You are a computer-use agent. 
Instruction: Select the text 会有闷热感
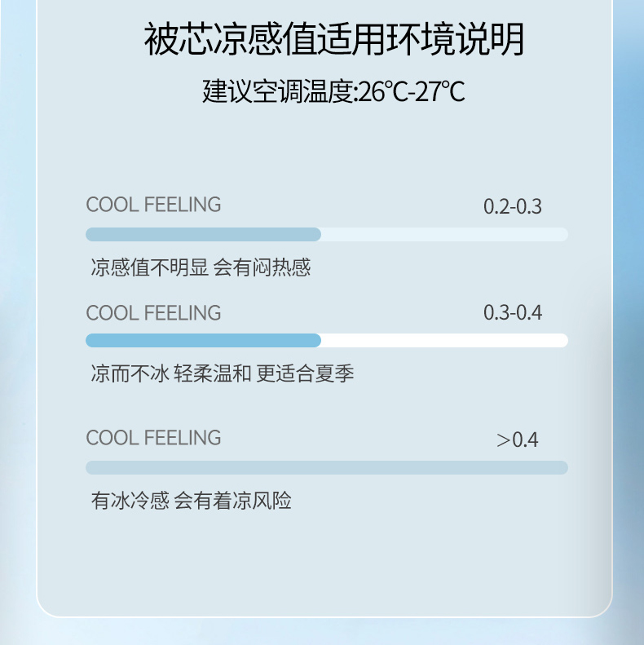262,267
